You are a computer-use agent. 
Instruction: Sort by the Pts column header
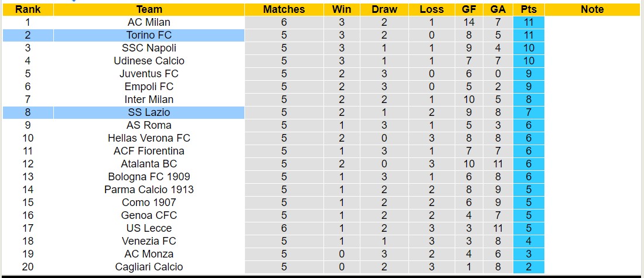point(528,9)
